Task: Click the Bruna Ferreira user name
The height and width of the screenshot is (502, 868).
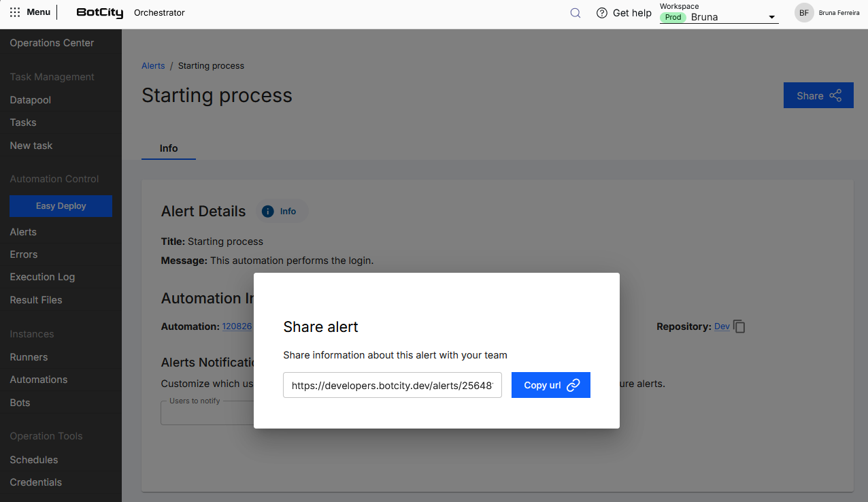Action: [x=839, y=13]
